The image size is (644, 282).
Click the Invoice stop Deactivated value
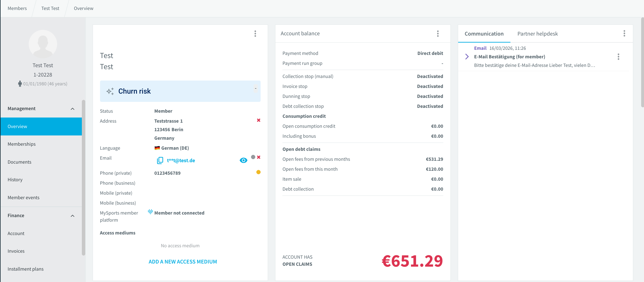(430, 86)
